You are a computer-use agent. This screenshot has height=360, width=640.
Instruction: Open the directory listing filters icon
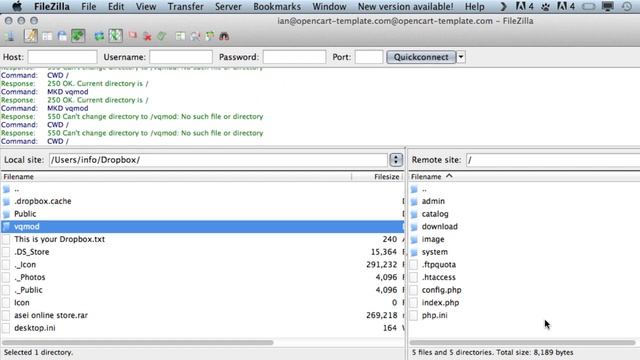click(x=180, y=36)
